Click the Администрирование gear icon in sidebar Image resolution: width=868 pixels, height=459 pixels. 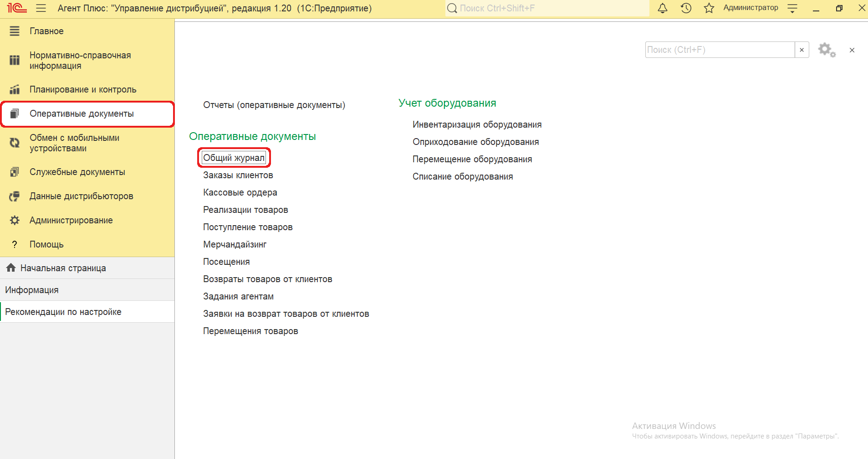click(x=15, y=220)
